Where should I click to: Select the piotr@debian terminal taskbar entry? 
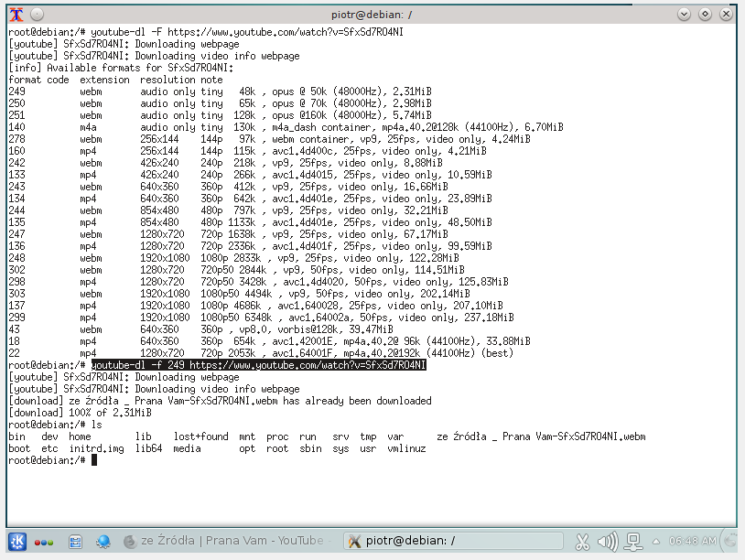click(x=453, y=541)
